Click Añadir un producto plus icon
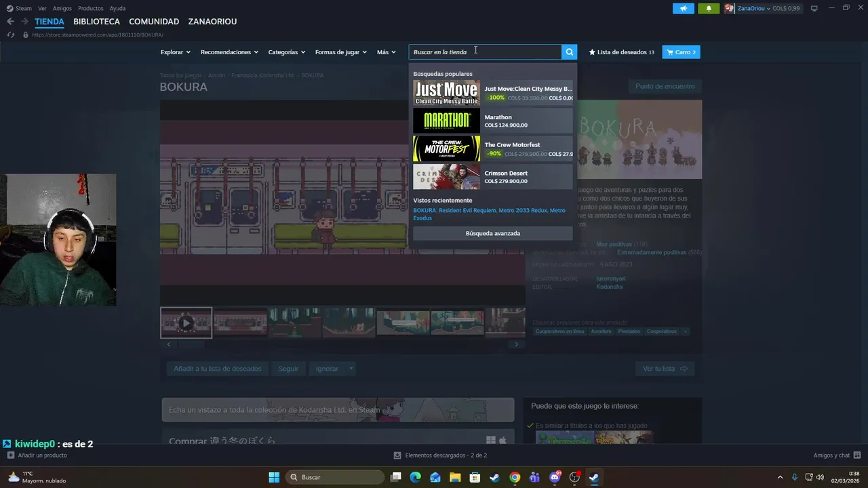The width and height of the screenshot is (868, 488). coord(10,455)
